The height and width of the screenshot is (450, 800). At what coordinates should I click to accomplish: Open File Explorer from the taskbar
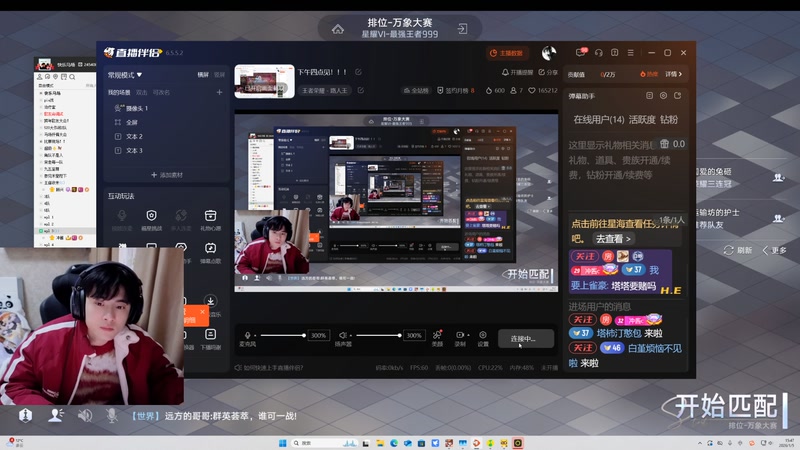(380, 443)
